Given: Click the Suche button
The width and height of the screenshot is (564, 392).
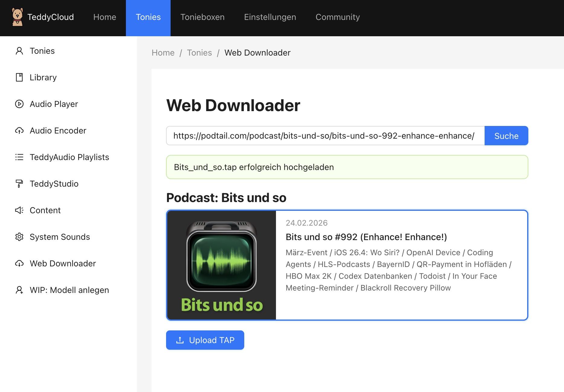Looking at the screenshot, I should tap(506, 136).
